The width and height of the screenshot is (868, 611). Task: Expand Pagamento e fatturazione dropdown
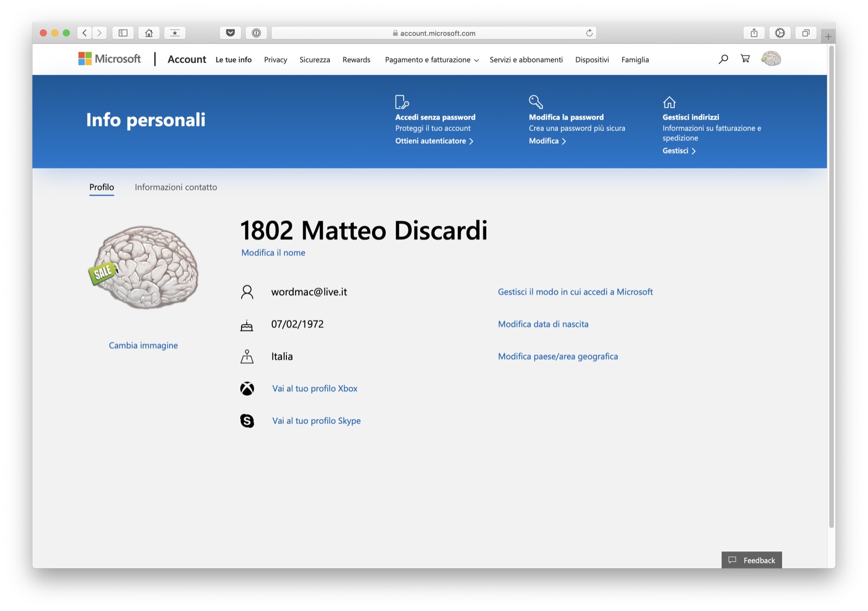click(x=432, y=60)
